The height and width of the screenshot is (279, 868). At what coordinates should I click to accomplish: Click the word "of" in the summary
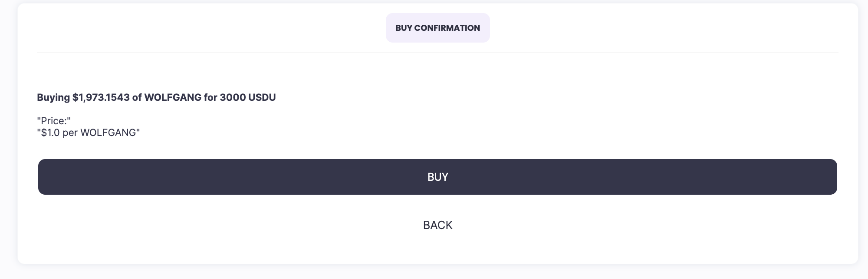137,97
